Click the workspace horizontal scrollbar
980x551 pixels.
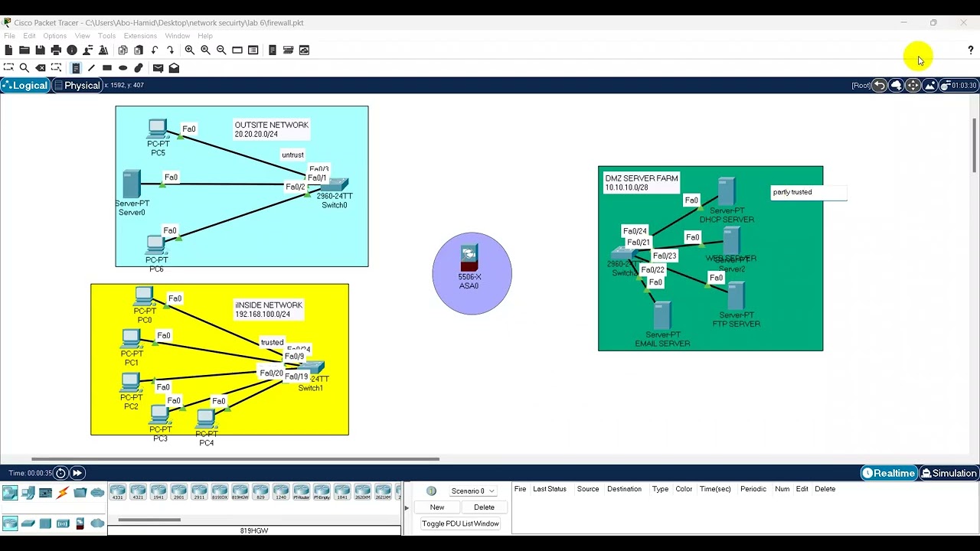point(235,459)
